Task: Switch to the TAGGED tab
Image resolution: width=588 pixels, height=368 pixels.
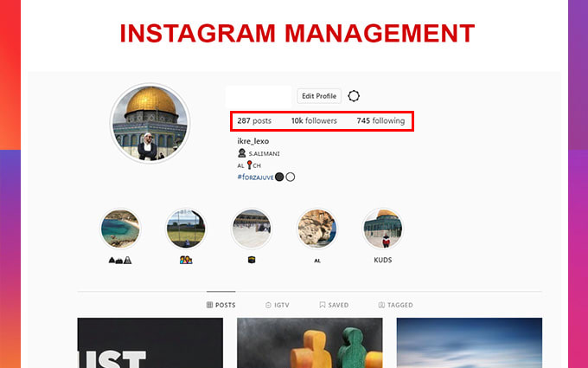Action: (395, 305)
